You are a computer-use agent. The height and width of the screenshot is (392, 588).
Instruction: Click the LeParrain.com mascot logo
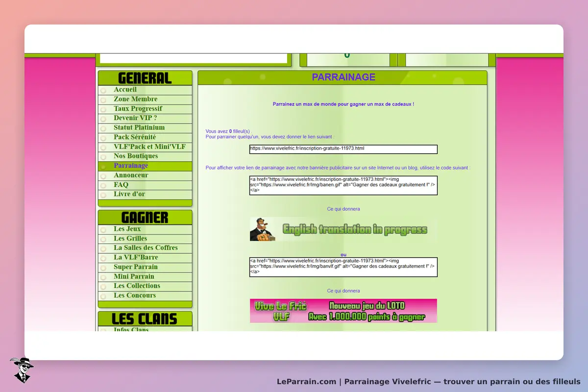pos(22,370)
